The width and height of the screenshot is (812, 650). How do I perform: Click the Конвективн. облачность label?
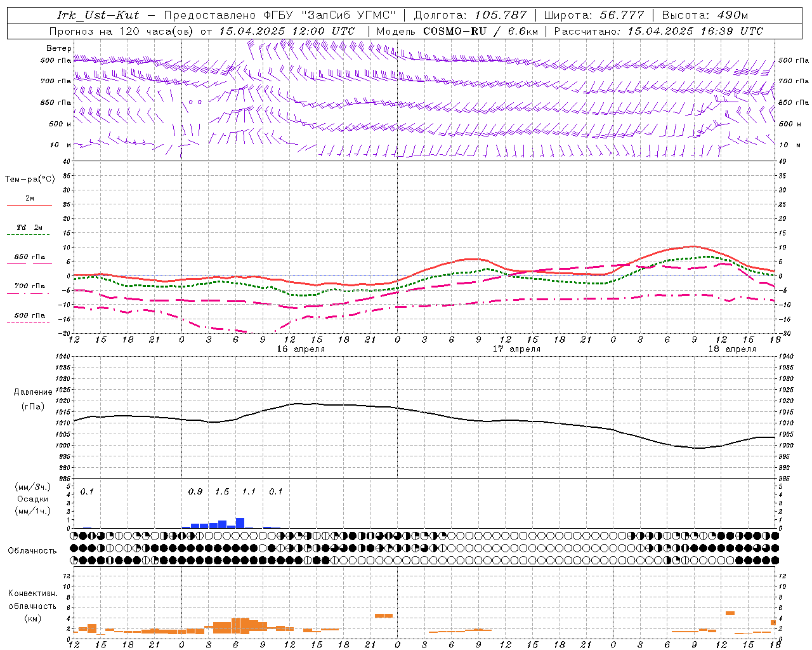tap(32, 599)
